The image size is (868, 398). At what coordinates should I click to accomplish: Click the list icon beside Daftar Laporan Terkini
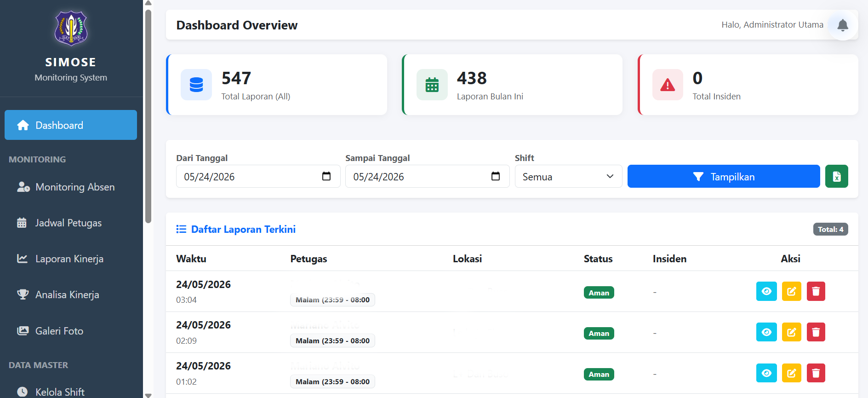tap(181, 229)
